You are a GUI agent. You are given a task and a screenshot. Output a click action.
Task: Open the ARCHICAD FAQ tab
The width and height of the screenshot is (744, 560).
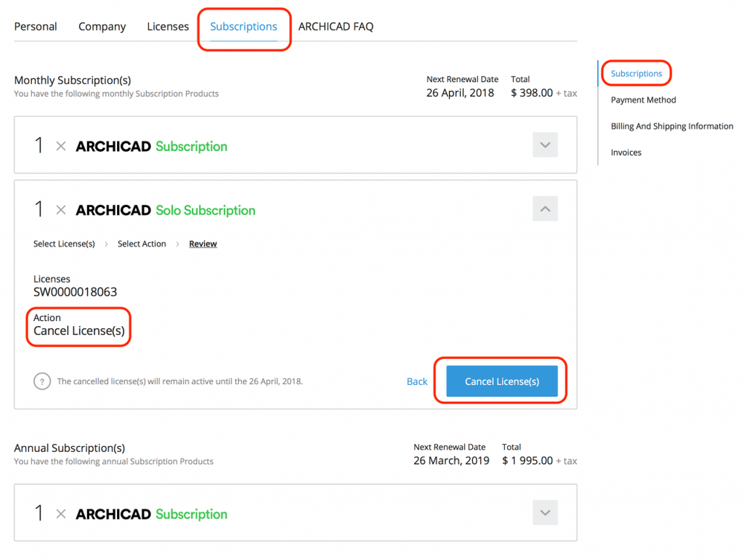(x=336, y=27)
